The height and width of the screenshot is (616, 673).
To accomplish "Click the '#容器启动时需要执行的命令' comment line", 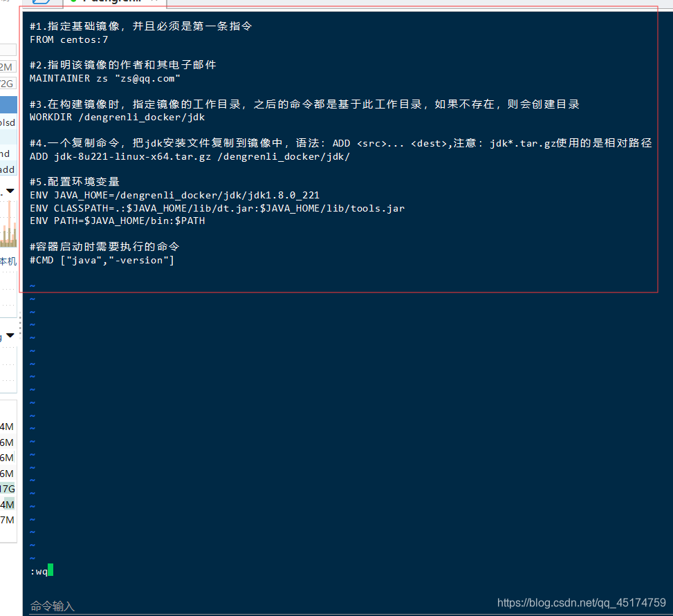I will coord(104,247).
